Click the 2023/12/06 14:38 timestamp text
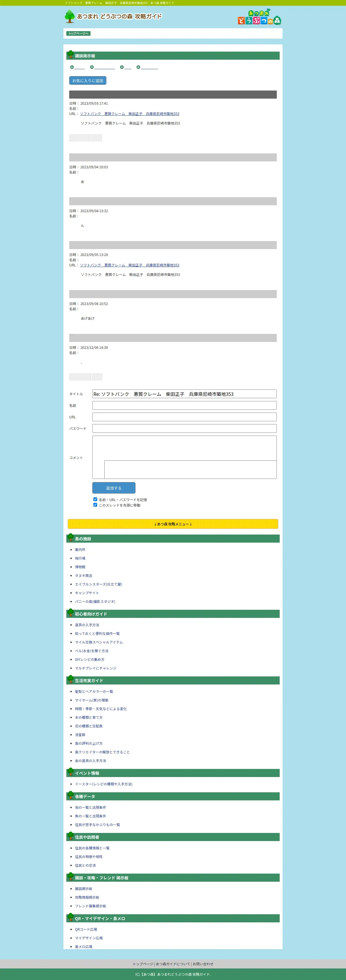The height and width of the screenshot is (980, 346). (94, 348)
